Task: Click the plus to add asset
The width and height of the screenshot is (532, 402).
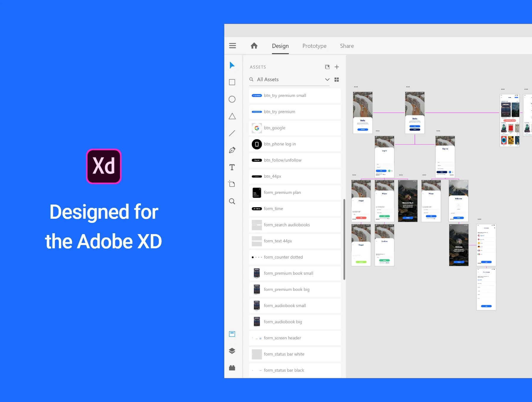Action: [337, 67]
